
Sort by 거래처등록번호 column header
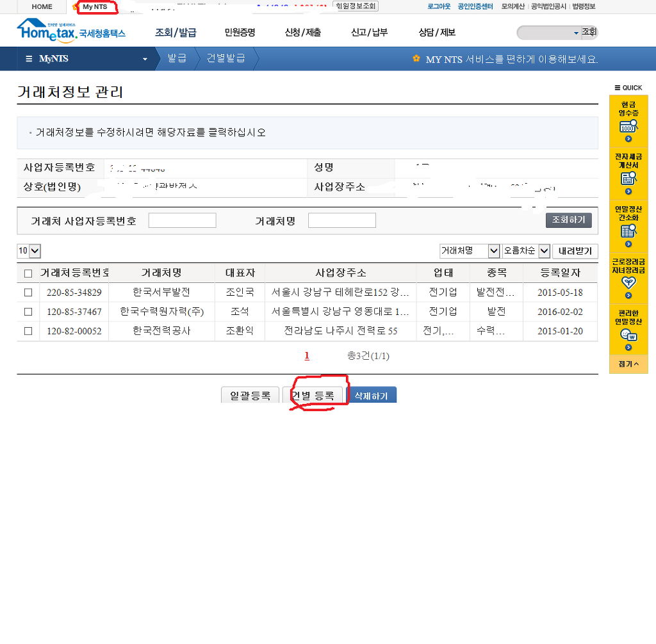[x=74, y=273]
